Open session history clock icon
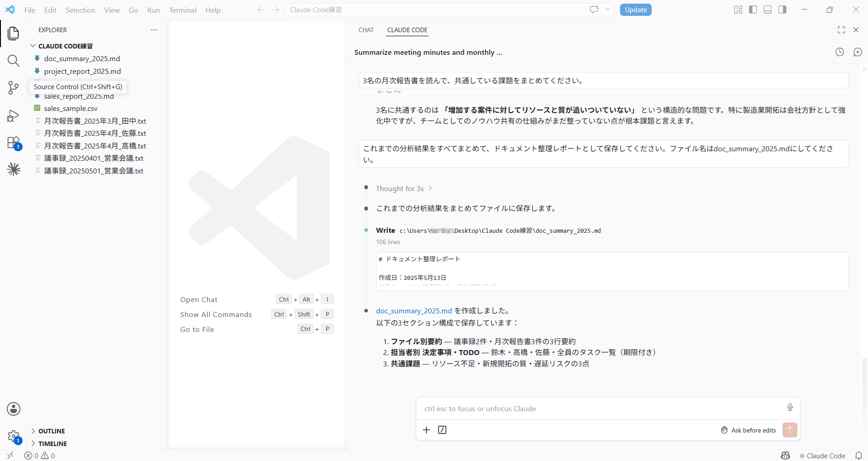 click(839, 52)
